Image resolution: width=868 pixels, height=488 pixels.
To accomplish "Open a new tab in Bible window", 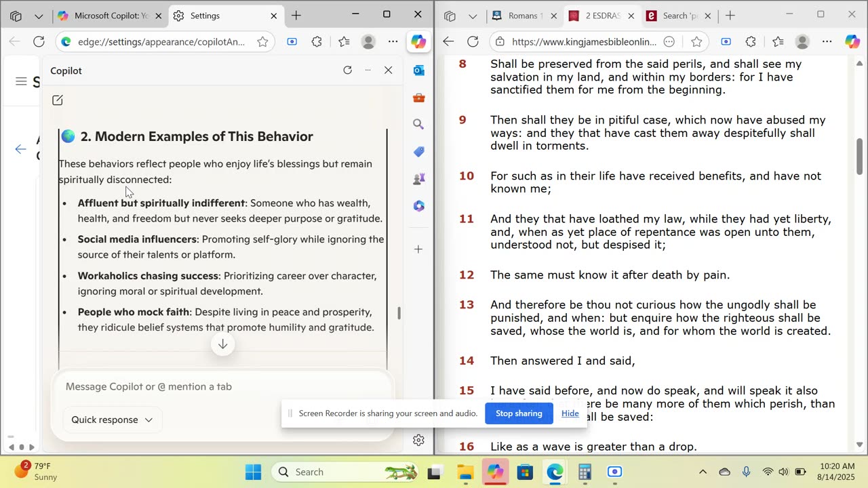I will click(730, 16).
